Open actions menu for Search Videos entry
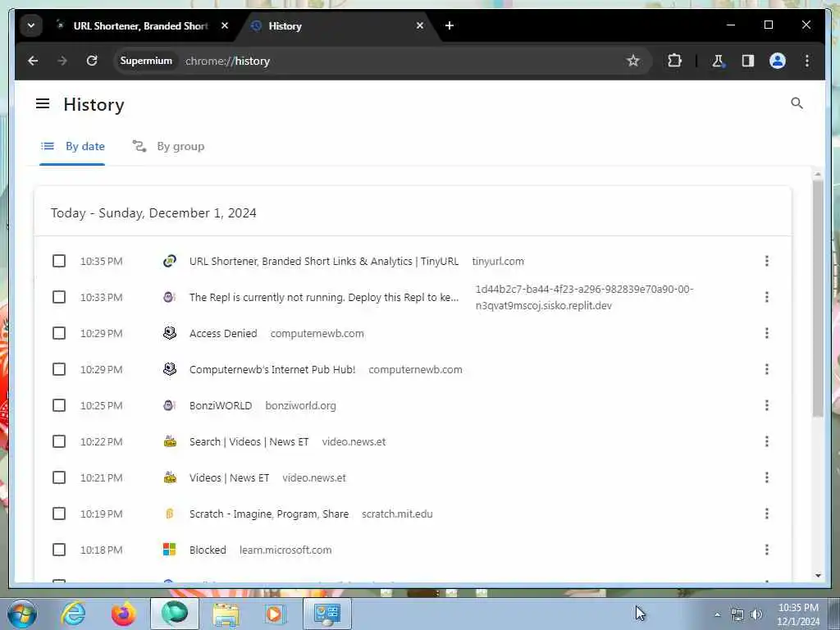This screenshot has width=840, height=630. tap(767, 441)
